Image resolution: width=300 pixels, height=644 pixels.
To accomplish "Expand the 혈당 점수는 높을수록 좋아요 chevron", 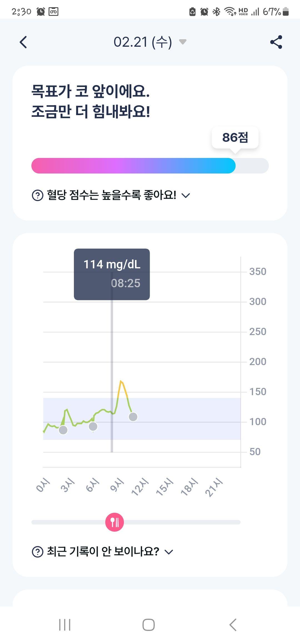I will coord(185,195).
